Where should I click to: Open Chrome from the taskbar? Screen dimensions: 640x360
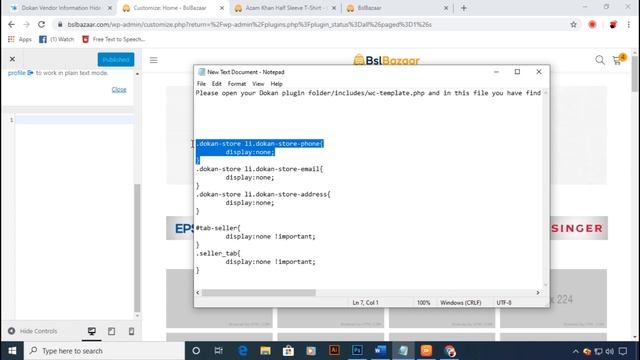[449, 351]
